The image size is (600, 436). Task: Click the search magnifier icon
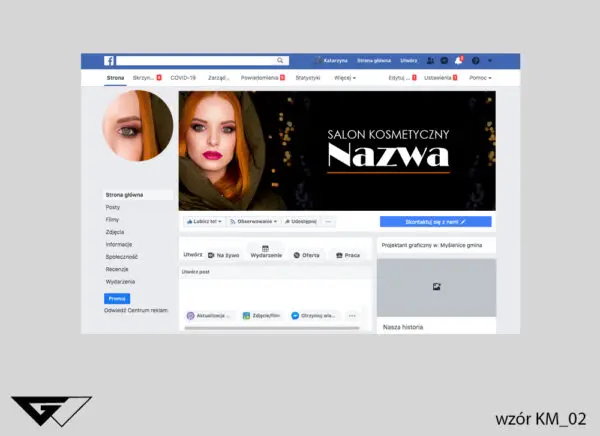tap(281, 61)
